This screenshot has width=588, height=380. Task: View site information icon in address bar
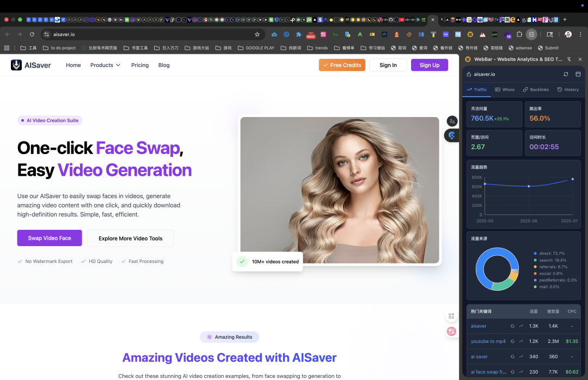tap(46, 34)
